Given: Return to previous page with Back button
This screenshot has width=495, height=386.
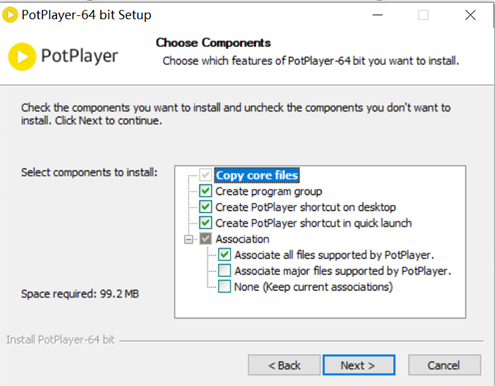Looking at the screenshot, I should 284,365.
